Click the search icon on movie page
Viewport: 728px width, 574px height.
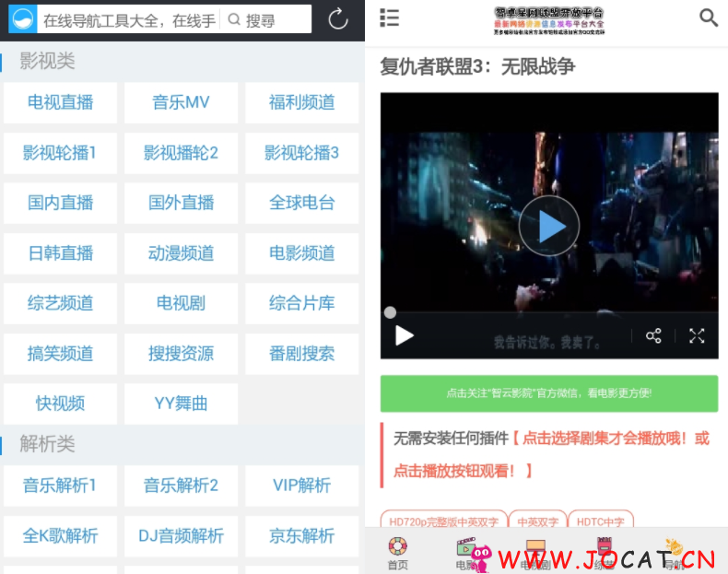709,18
